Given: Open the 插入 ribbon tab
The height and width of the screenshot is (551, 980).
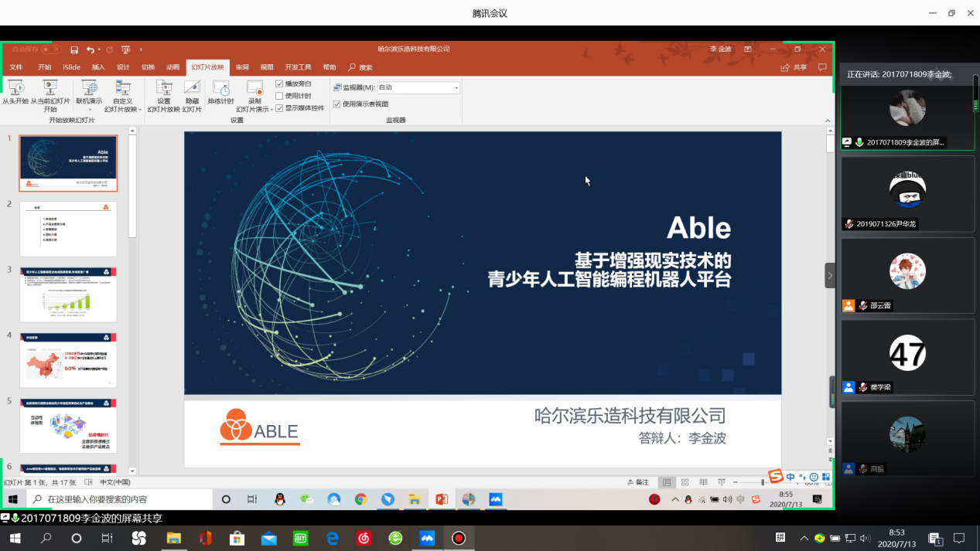Looking at the screenshot, I should (x=98, y=67).
